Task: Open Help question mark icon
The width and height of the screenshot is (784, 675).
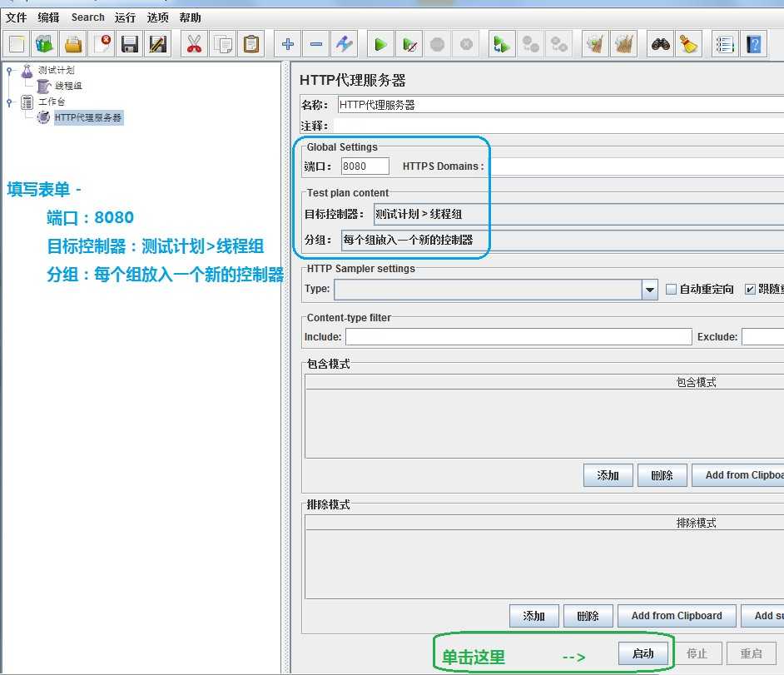Action: coord(753,44)
